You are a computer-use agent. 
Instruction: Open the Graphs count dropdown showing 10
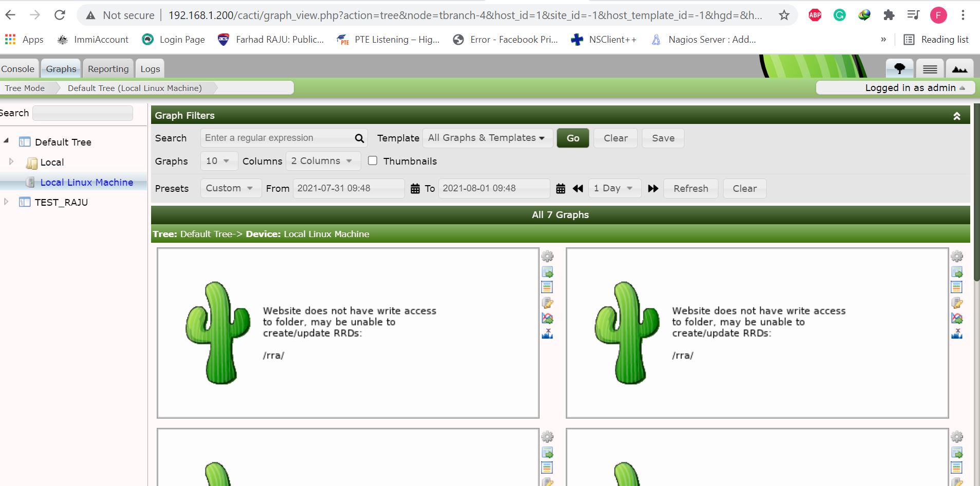click(x=219, y=161)
